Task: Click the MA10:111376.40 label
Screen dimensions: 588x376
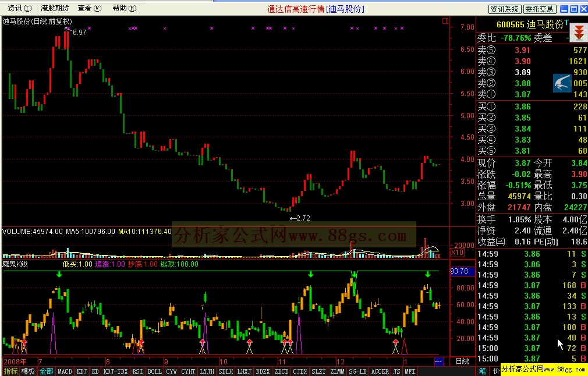Action: point(145,231)
